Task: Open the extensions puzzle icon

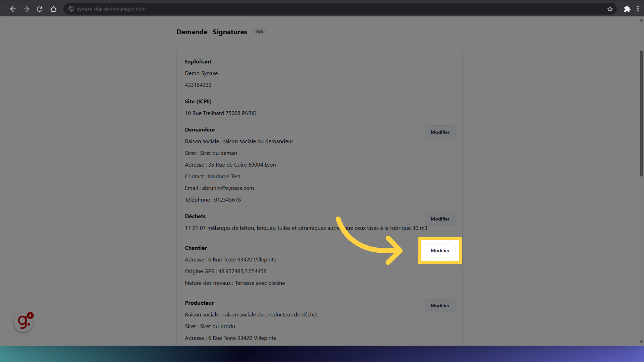Action: click(627, 9)
